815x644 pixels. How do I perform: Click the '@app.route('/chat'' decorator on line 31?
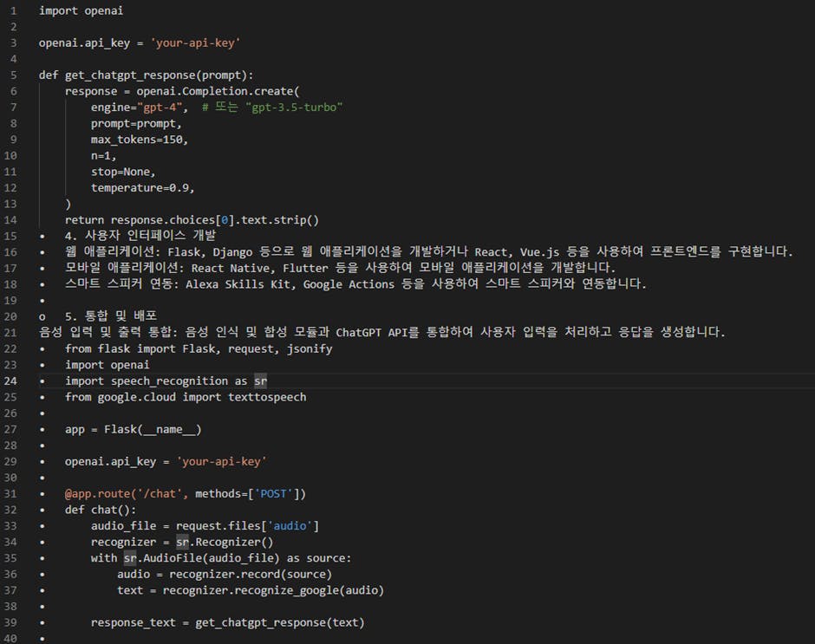click(127, 494)
